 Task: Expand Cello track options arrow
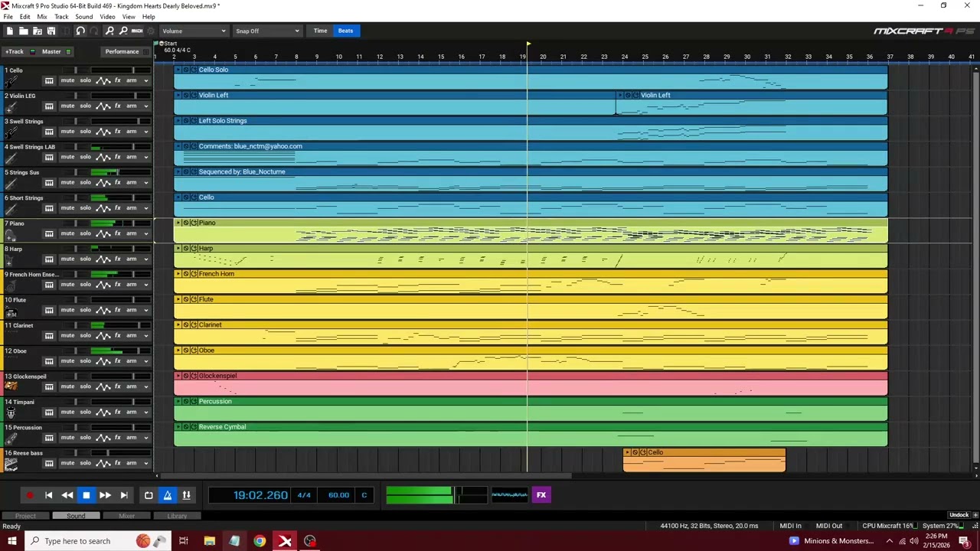click(145, 80)
